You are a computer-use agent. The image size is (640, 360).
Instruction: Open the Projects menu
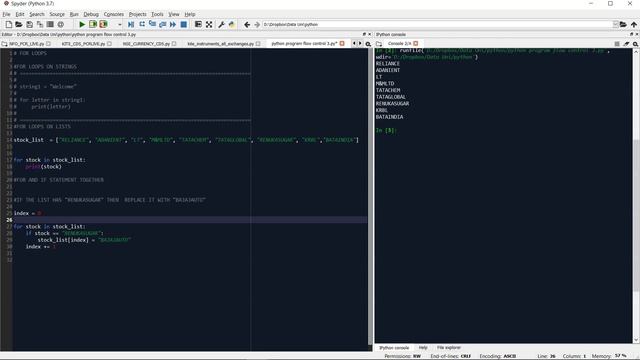[x=138, y=14]
